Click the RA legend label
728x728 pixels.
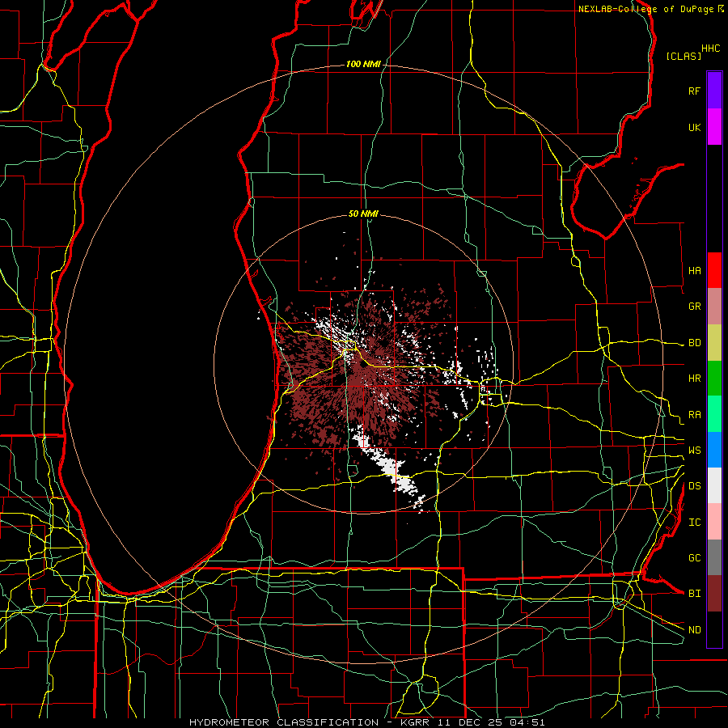click(x=694, y=415)
